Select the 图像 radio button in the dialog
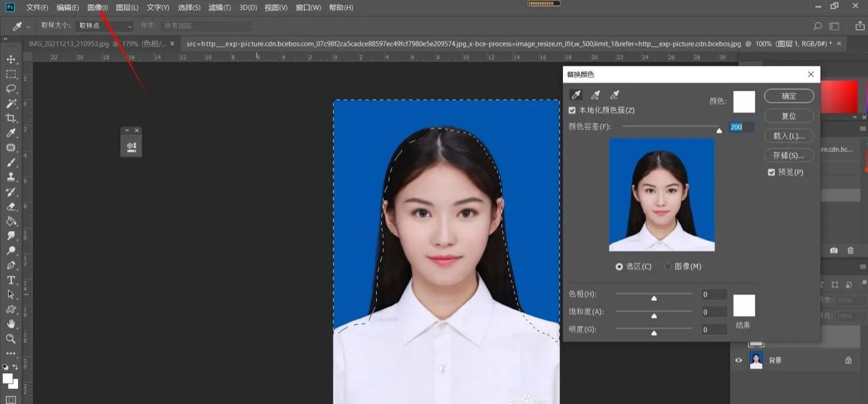The height and width of the screenshot is (404, 868). (668, 266)
